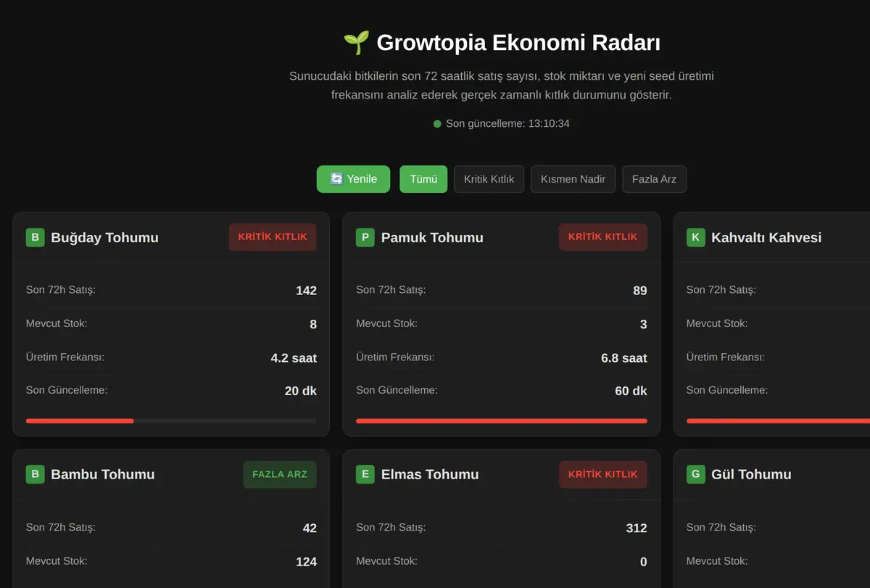Click the Pamuk Tohumu scarcity progress bar
This screenshot has height=588, width=870.
tap(502, 421)
